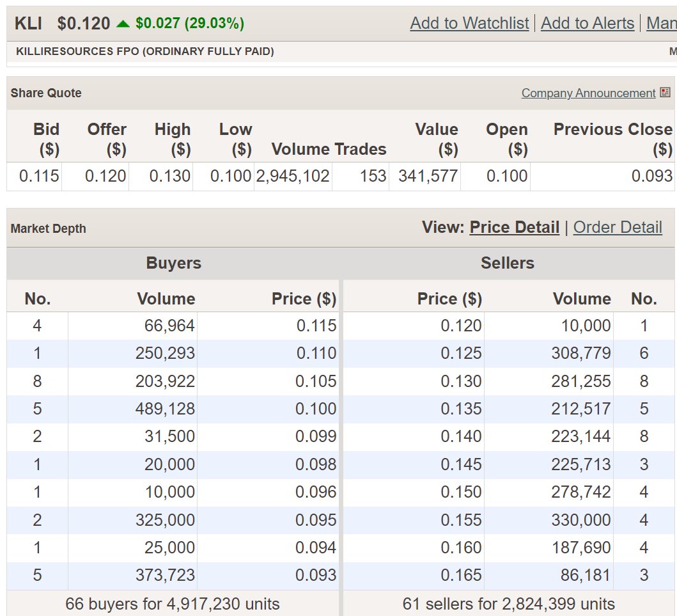Screen dimensions: 677x616
Task: Click the Buyers column group header
Action: (174, 263)
